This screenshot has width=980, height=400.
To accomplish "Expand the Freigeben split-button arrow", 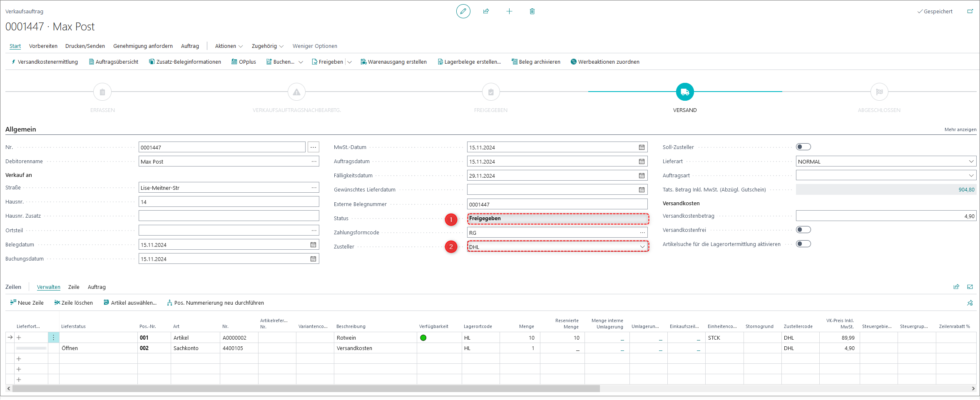I will [350, 62].
